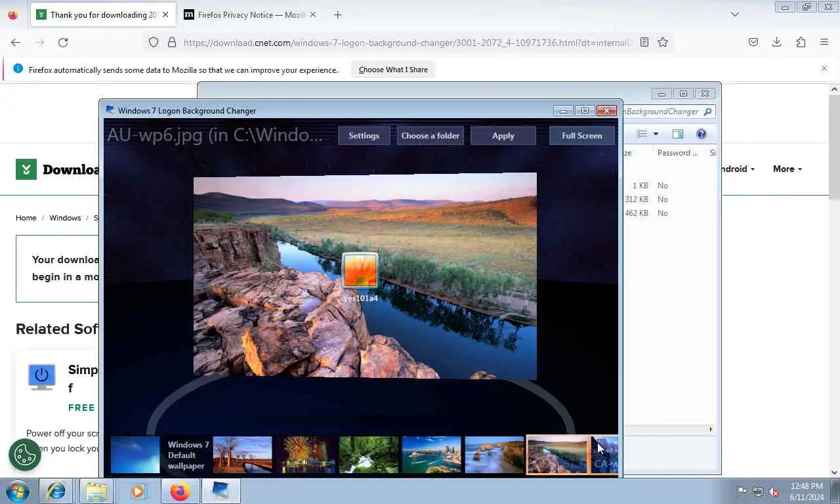Click the user avatar in logon preview
The image size is (840, 504).
(x=360, y=270)
